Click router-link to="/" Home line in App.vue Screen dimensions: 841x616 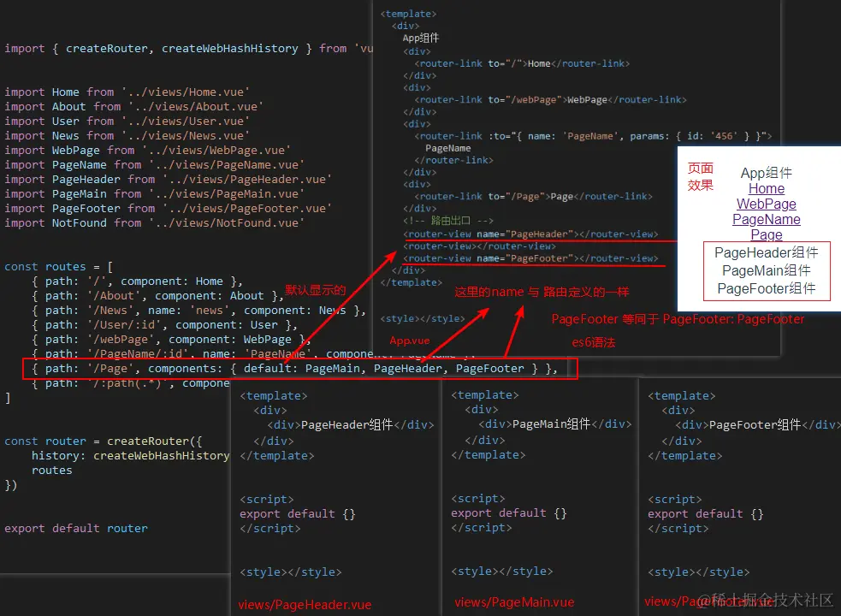coord(522,63)
